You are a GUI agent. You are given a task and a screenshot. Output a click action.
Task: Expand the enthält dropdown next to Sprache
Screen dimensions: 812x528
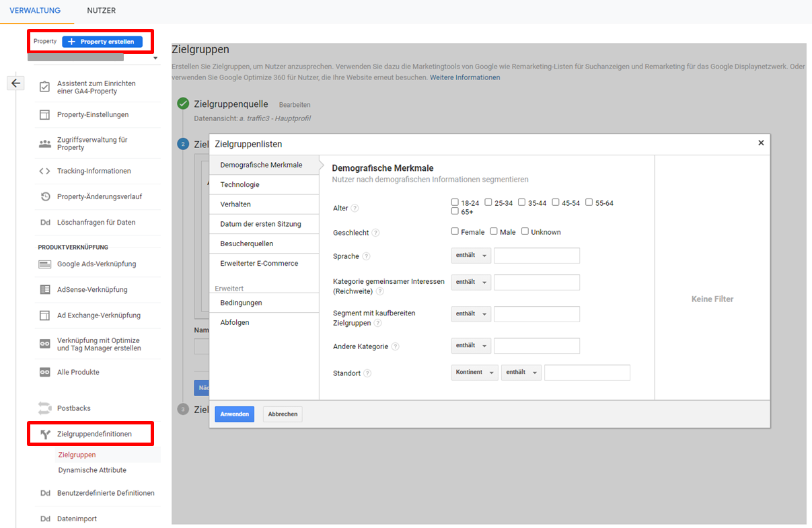click(471, 255)
